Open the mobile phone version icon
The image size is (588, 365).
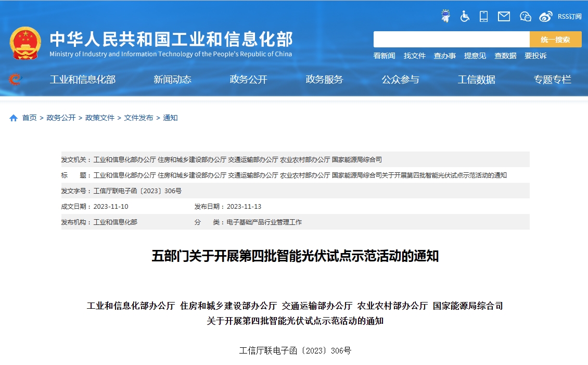(x=484, y=17)
